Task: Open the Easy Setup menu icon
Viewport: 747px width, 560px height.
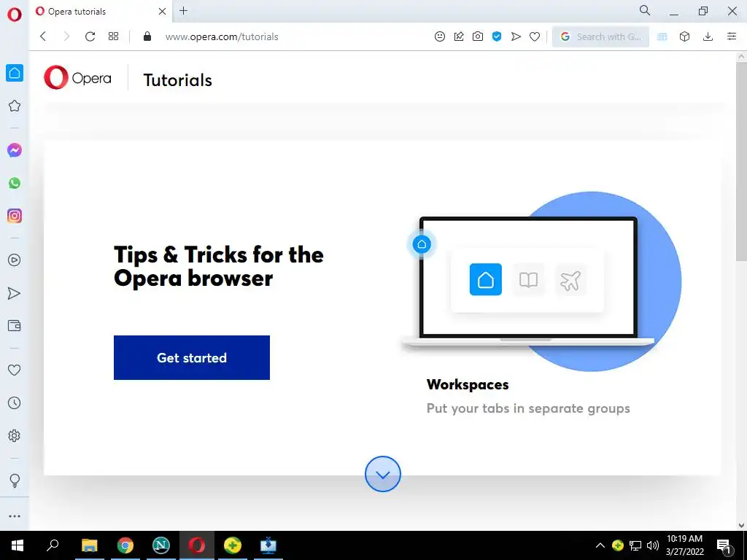Action: [x=732, y=36]
